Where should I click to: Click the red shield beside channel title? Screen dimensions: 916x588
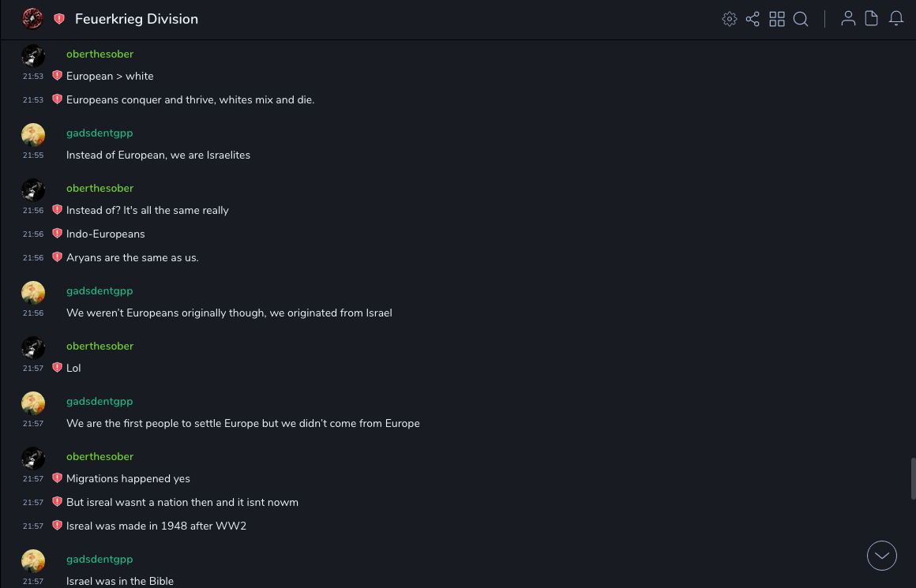(59, 19)
